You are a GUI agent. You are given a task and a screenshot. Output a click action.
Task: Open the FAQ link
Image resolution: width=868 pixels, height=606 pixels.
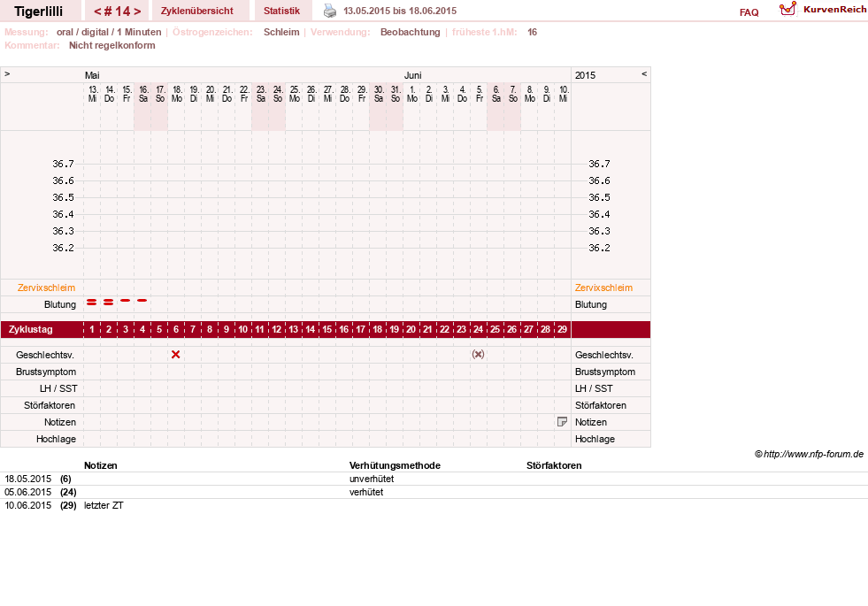[x=749, y=12]
